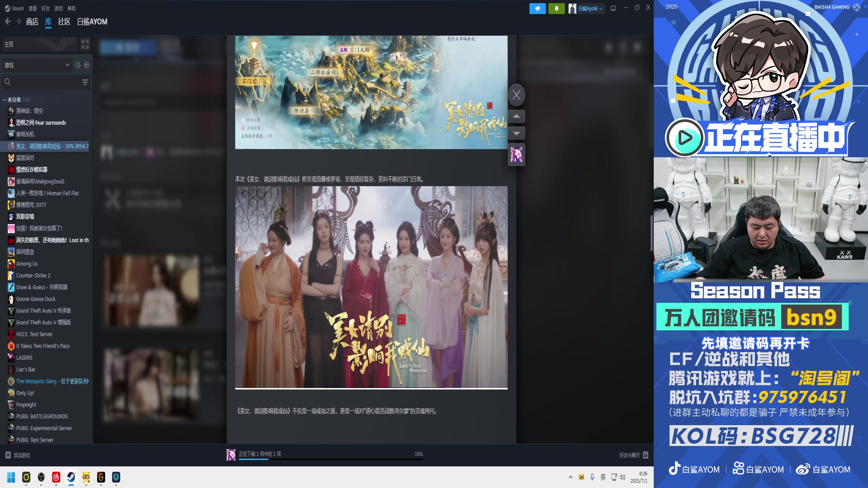The height and width of the screenshot is (488, 868).
Task: Open advanced filter options icon
Action: pos(85,82)
